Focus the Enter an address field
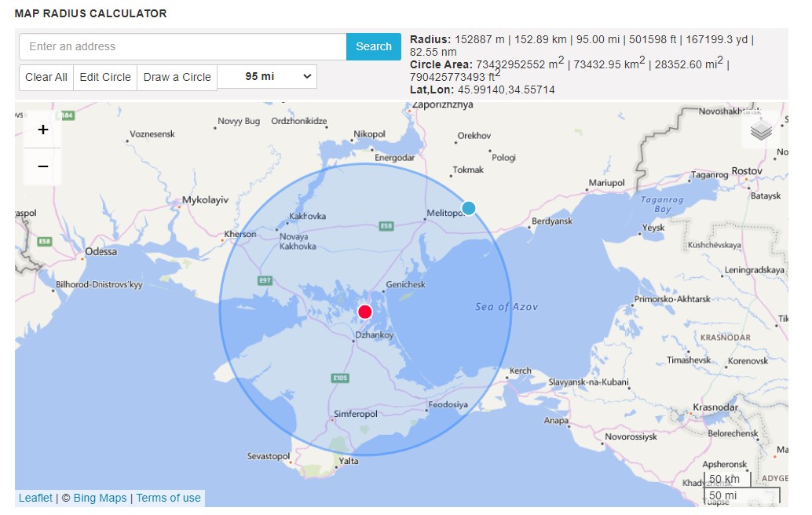This screenshot has width=812, height=515. 183,46
